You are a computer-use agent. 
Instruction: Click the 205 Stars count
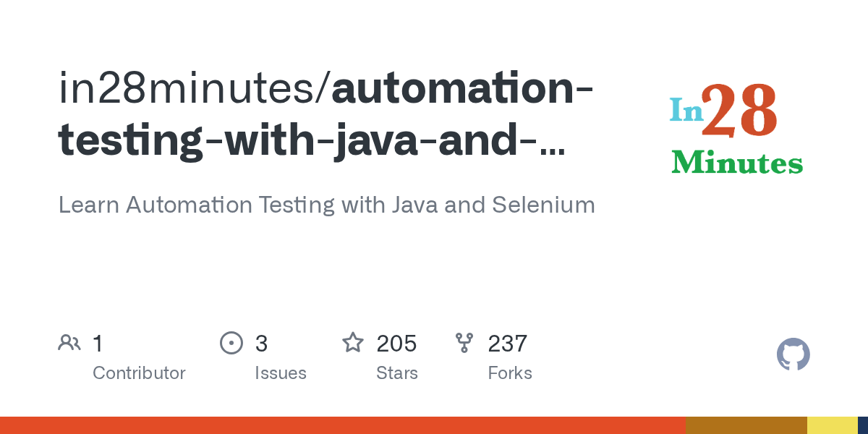coord(396,344)
